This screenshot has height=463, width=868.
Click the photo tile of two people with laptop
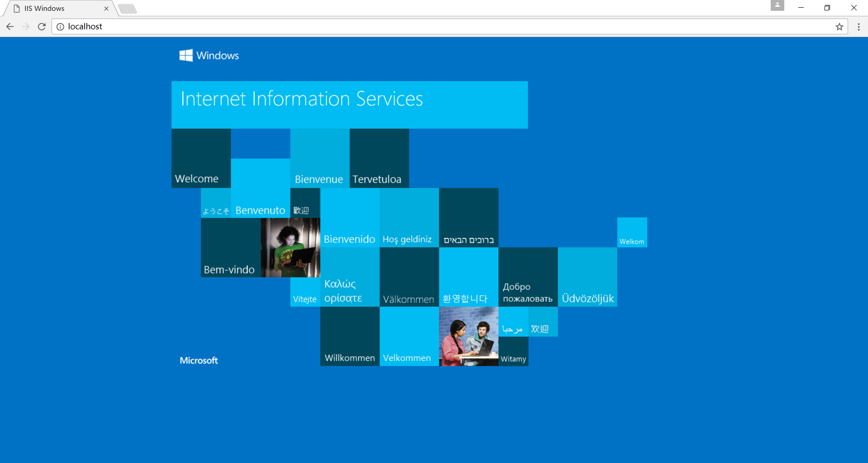coord(468,337)
